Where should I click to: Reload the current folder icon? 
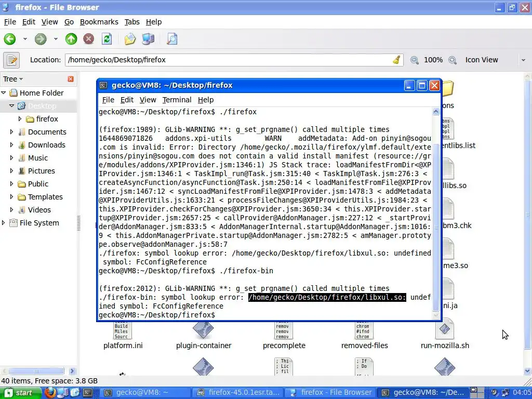[x=107, y=39]
